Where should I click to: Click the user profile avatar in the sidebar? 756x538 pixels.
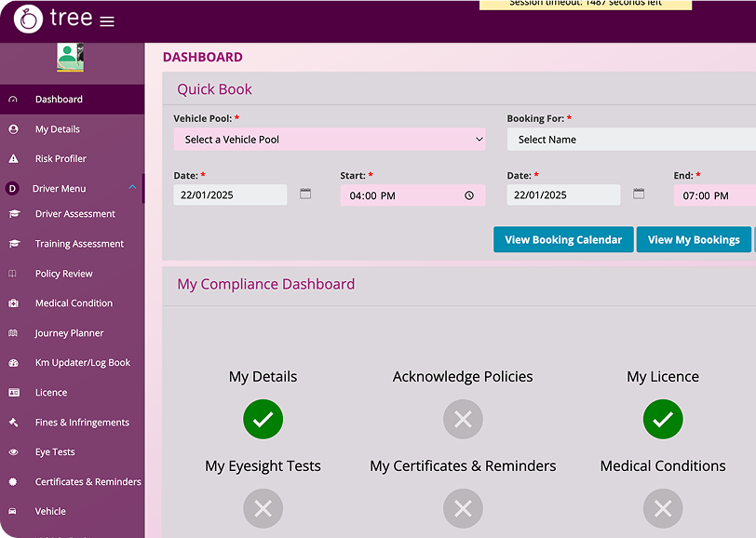(x=71, y=58)
